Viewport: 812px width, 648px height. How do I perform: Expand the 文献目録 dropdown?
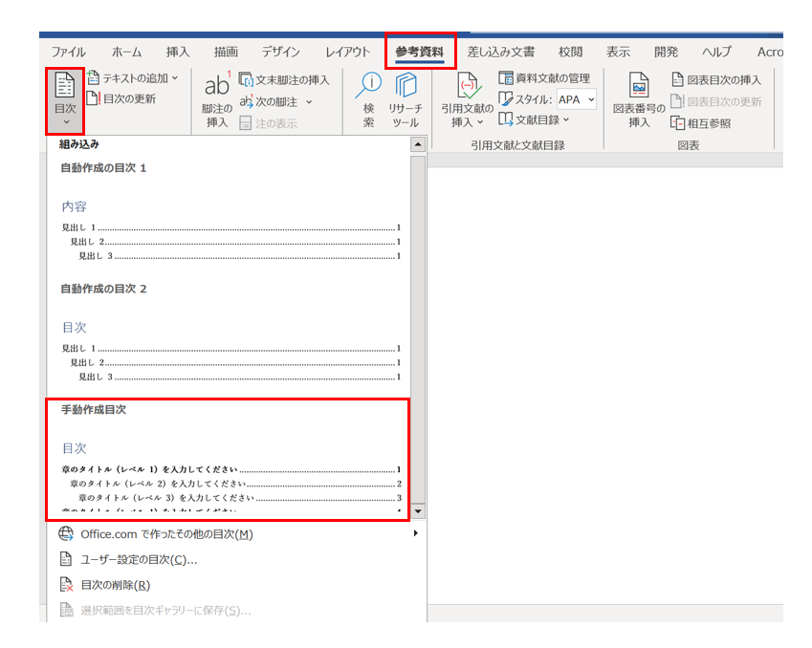tap(566, 119)
